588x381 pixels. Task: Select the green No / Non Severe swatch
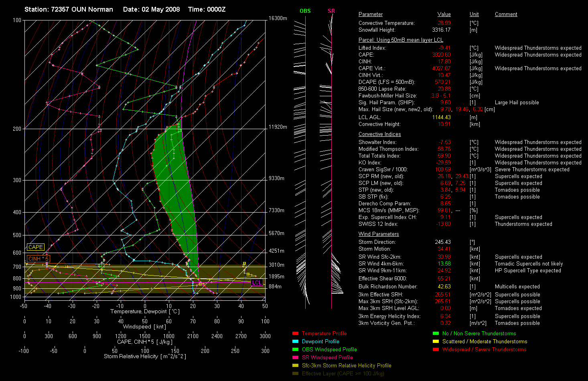[436, 333]
